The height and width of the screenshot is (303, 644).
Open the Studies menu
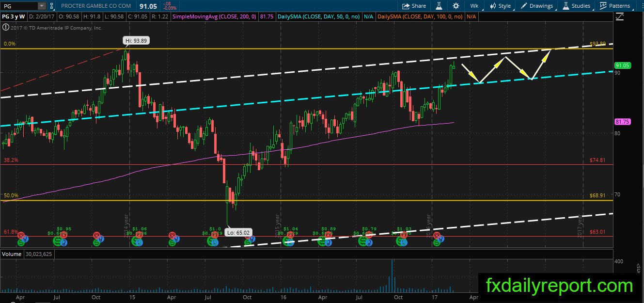577,6
